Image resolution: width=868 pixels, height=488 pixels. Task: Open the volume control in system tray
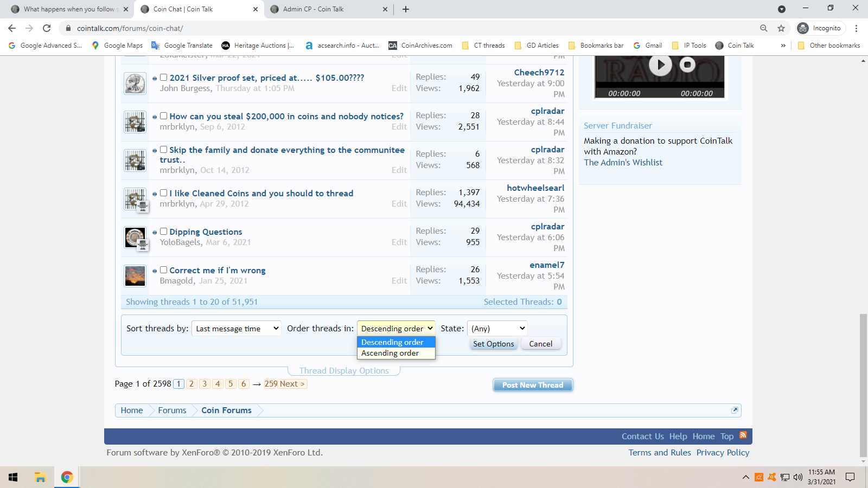click(797, 477)
